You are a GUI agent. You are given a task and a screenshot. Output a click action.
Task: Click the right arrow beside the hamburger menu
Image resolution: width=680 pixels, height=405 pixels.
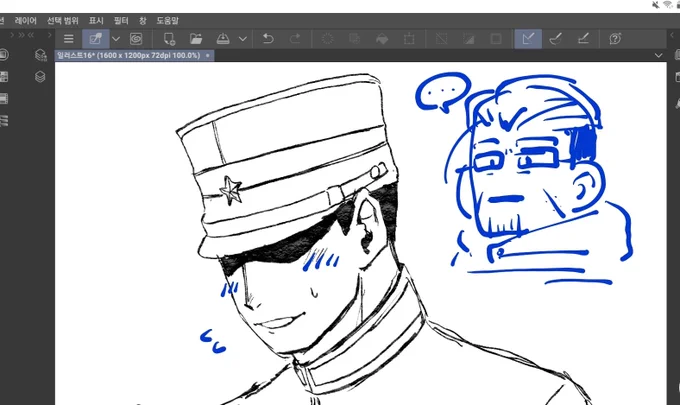click(x=50, y=35)
